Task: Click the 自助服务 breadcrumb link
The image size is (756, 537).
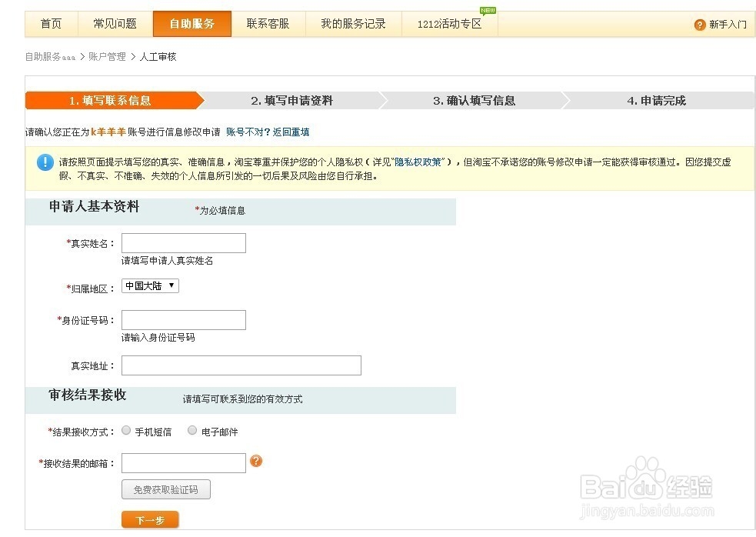Action: point(50,57)
